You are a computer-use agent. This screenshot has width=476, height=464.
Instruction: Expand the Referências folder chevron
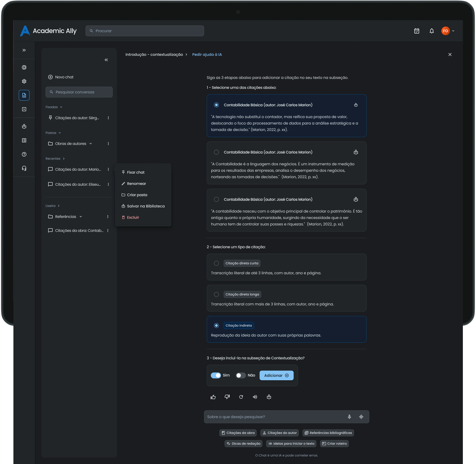81,217
